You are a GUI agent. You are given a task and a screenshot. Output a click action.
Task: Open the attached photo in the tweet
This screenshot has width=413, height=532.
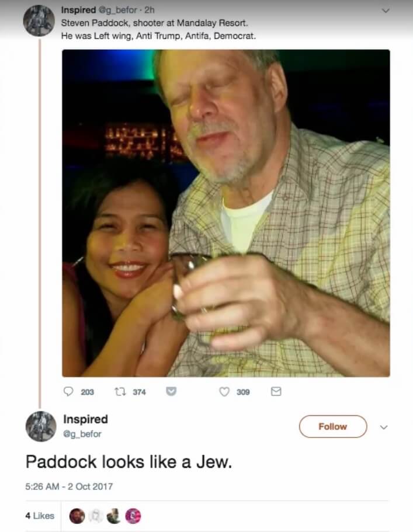pos(225,213)
